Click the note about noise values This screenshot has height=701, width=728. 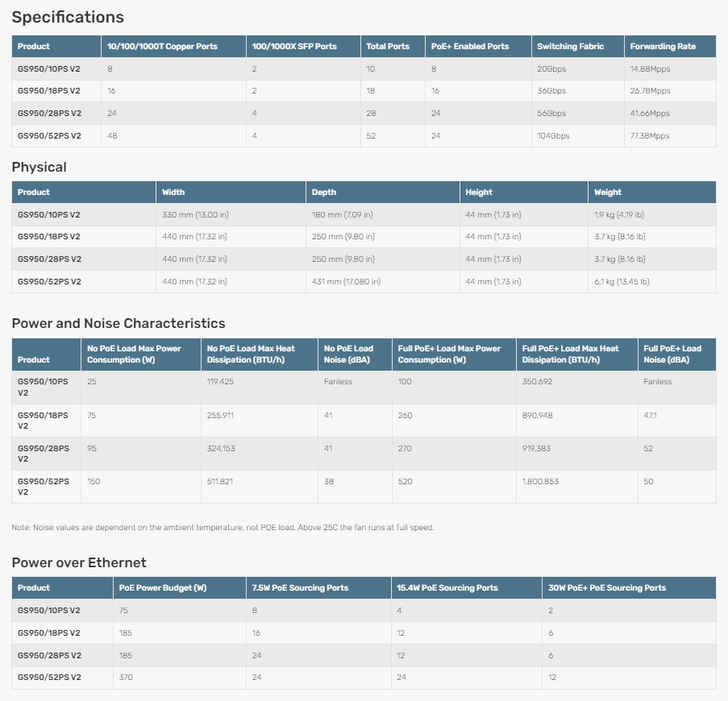pos(223,528)
